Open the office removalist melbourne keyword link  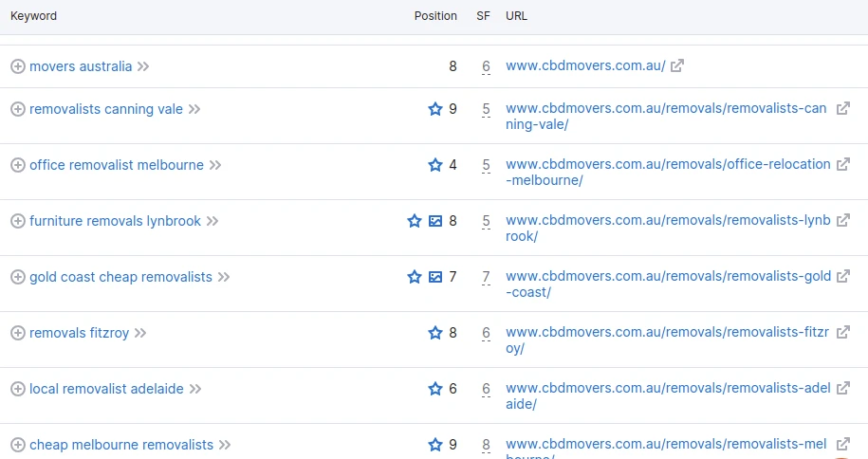[117, 165]
